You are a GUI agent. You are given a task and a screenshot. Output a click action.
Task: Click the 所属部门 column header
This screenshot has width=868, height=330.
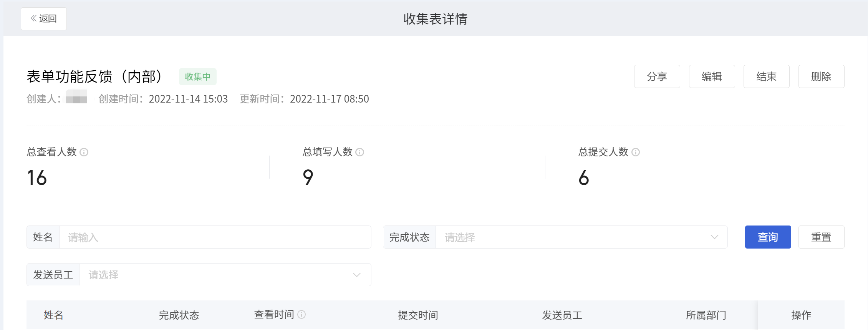pyautogui.click(x=706, y=315)
